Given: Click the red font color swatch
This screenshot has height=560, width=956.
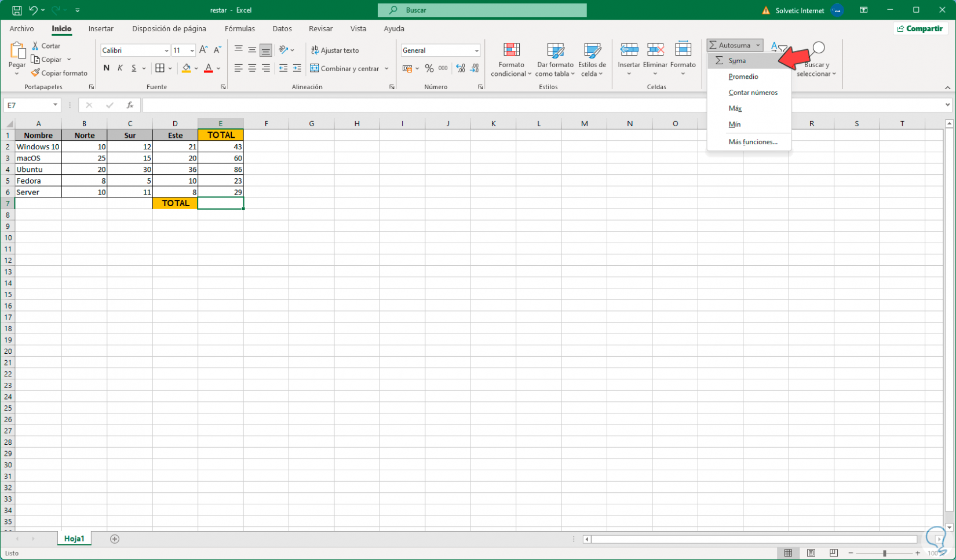Looking at the screenshot, I should pyautogui.click(x=209, y=68).
